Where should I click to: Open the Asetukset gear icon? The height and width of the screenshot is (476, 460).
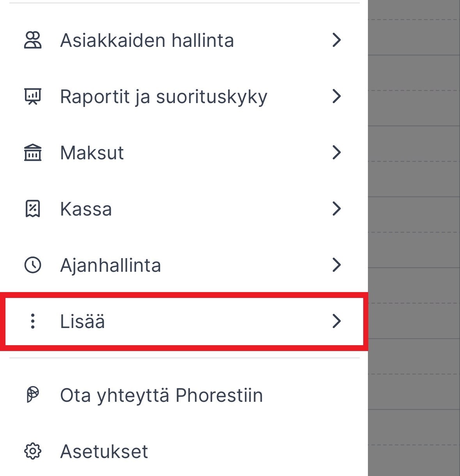tap(33, 451)
